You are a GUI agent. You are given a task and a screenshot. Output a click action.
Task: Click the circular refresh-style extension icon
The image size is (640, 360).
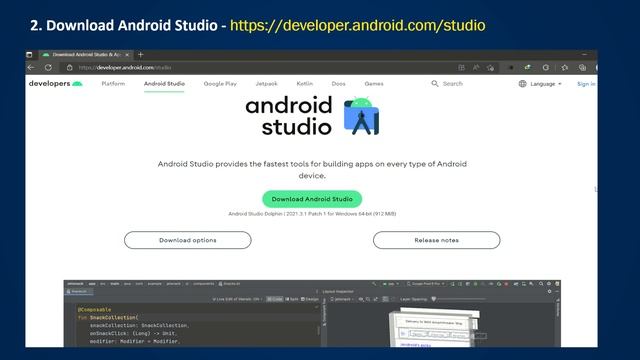[x=546, y=67]
